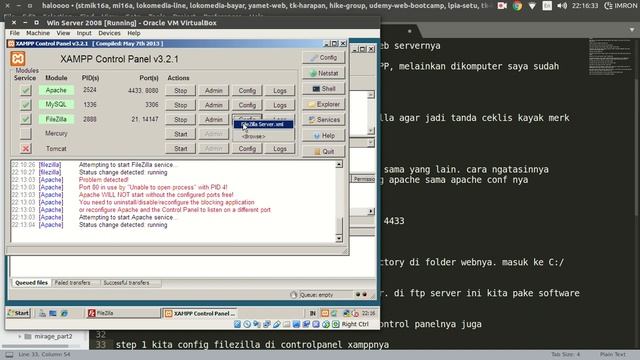Click the Chrome icon in the Ubuntu top bar

tap(517, 6)
